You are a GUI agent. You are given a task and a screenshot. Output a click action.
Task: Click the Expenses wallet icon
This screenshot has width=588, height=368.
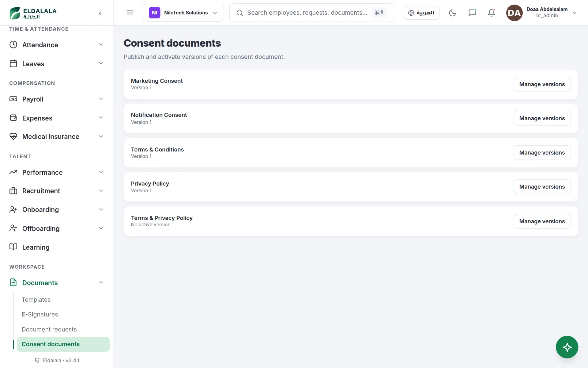pos(13,118)
